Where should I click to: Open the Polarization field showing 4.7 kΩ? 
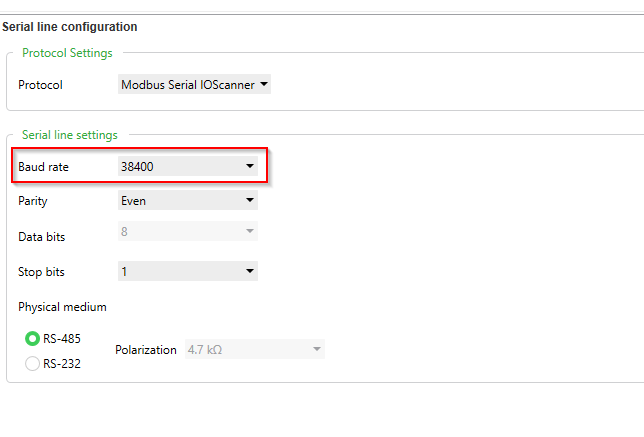pos(255,349)
